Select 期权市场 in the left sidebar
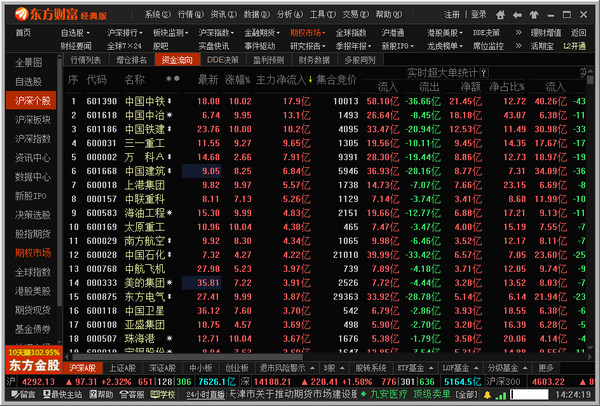This screenshot has height=406, width=600. (x=32, y=253)
